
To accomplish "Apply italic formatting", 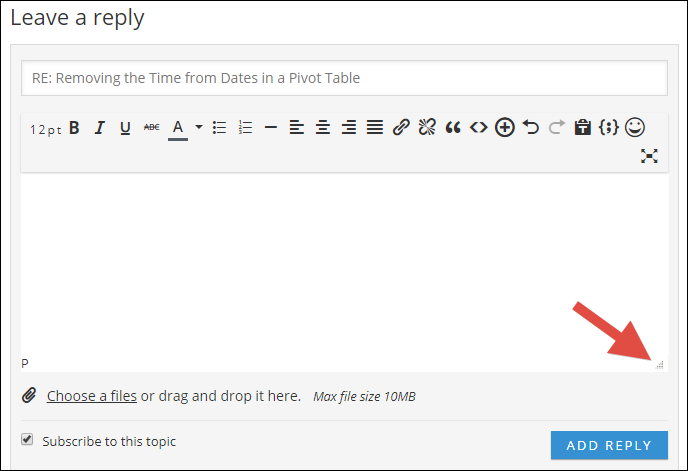I will point(100,128).
